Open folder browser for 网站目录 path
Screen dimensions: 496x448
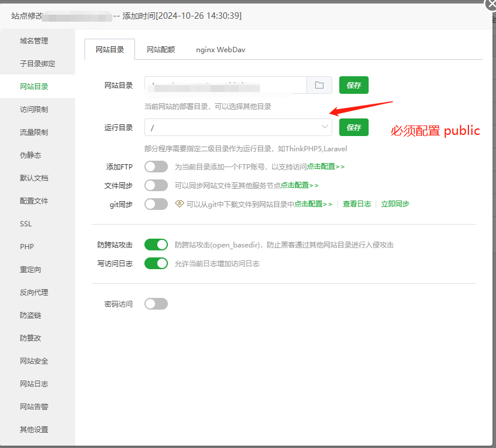pyautogui.click(x=319, y=85)
